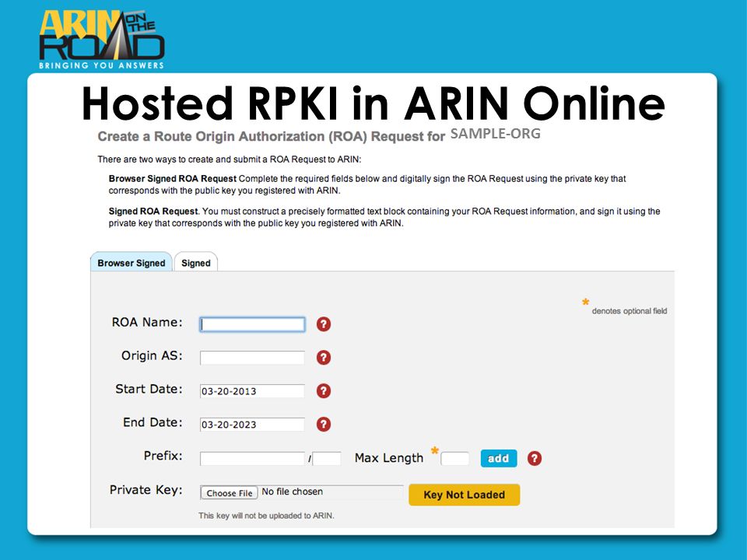The height and width of the screenshot is (560, 747).
Task: Click the 'Max Length' label
Action: (x=389, y=458)
